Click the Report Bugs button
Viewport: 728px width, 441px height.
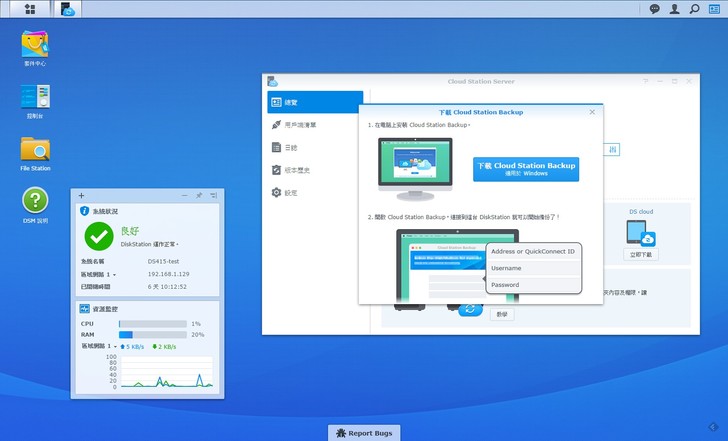tap(364, 432)
